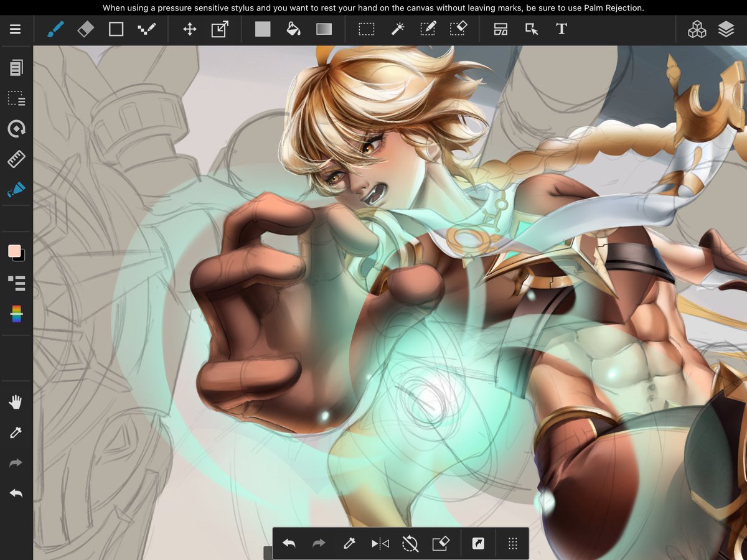Image resolution: width=747 pixels, height=560 pixels.
Task: Flip the canvas horizontally
Action: (x=380, y=544)
